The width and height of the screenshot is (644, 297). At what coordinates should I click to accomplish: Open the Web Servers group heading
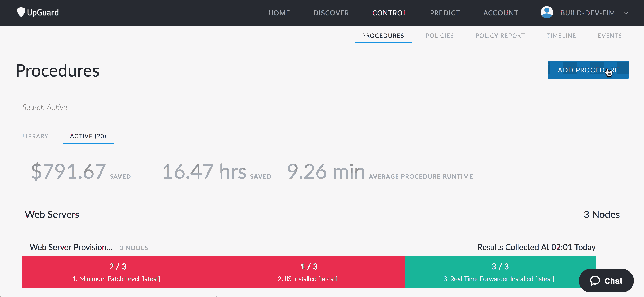coord(52,215)
